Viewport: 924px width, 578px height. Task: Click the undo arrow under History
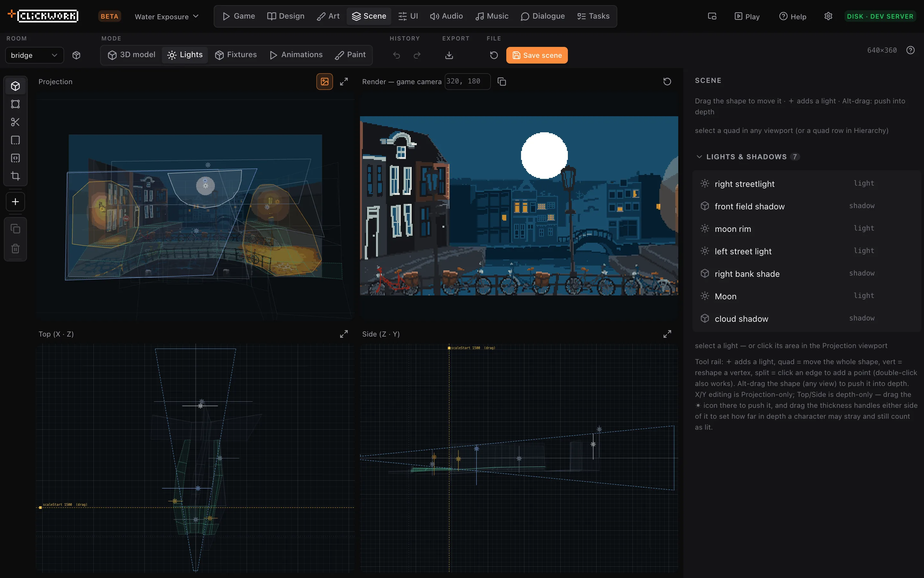tap(397, 55)
